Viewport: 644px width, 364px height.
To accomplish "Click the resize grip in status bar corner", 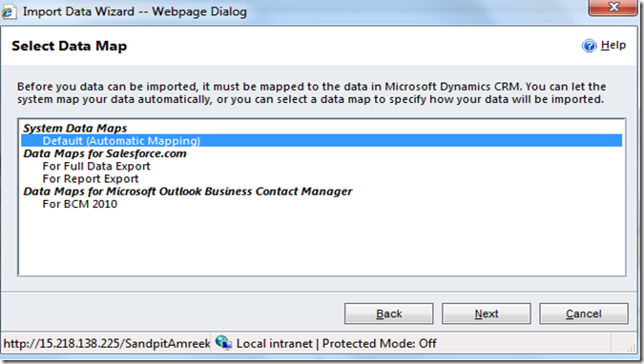I will coord(631,348).
